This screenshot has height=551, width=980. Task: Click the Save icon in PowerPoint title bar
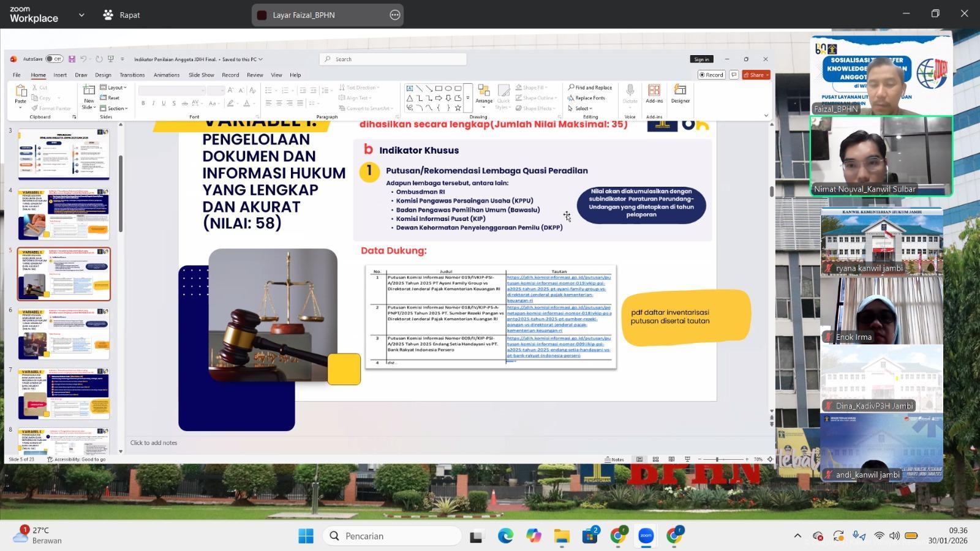[x=72, y=59]
